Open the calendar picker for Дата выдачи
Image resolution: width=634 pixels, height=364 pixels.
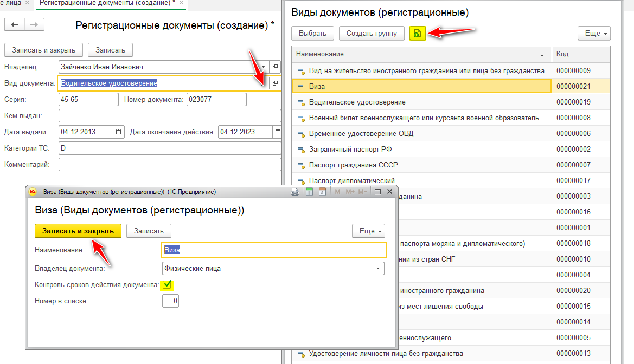[x=119, y=132]
